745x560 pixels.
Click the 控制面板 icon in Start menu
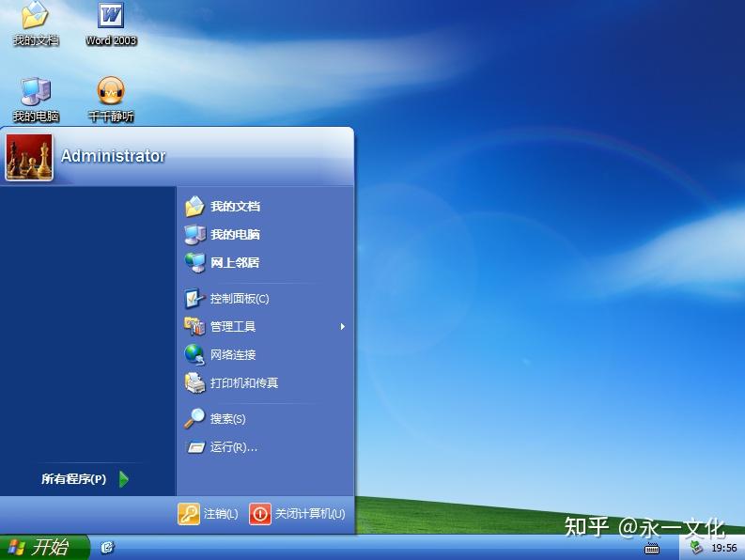coord(194,299)
